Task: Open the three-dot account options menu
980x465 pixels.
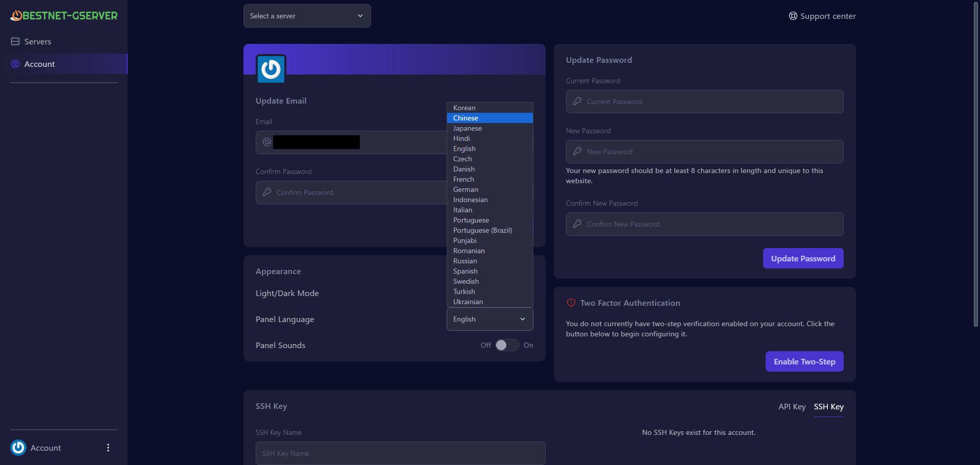Action: (x=108, y=448)
